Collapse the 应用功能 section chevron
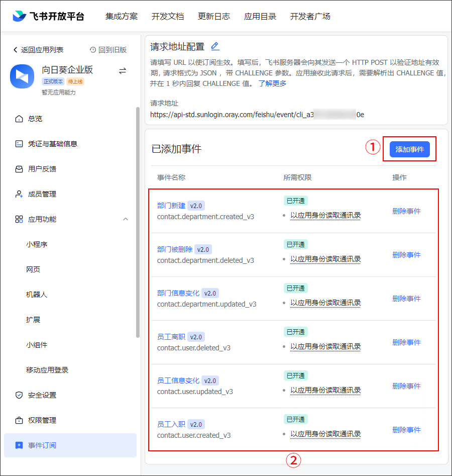This screenshot has height=476, width=452. click(126, 219)
